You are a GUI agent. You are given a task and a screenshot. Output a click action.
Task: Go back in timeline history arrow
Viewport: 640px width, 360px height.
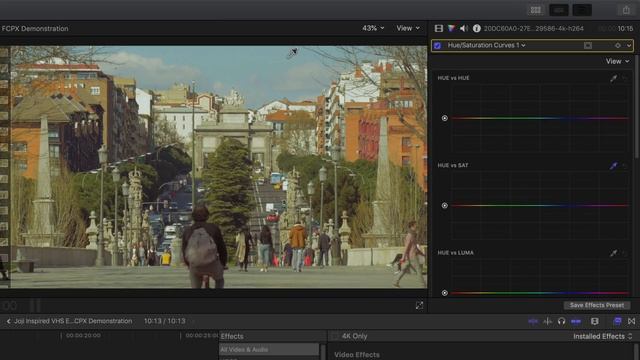(x=8, y=321)
